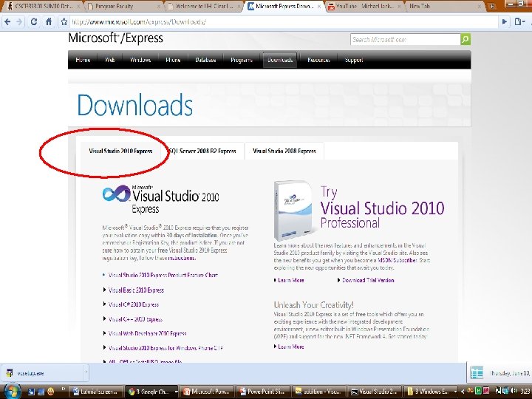Open the addition Visual Studio taskbar button
532x399 pixels.
pyautogui.click(x=318, y=391)
